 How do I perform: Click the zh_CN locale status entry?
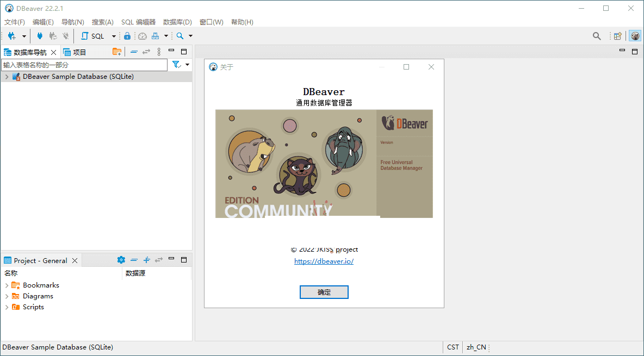[x=476, y=347]
